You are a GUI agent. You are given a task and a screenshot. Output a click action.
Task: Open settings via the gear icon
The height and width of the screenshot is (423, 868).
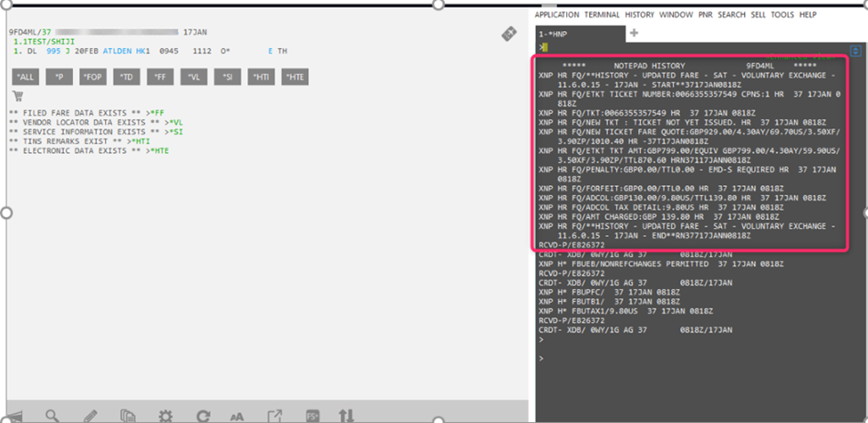pos(165,416)
